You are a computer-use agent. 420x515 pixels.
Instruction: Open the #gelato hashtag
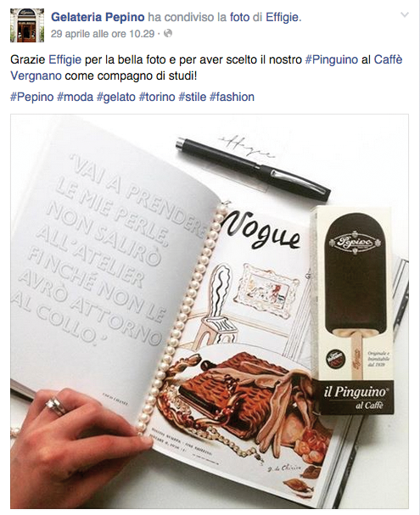tap(116, 98)
